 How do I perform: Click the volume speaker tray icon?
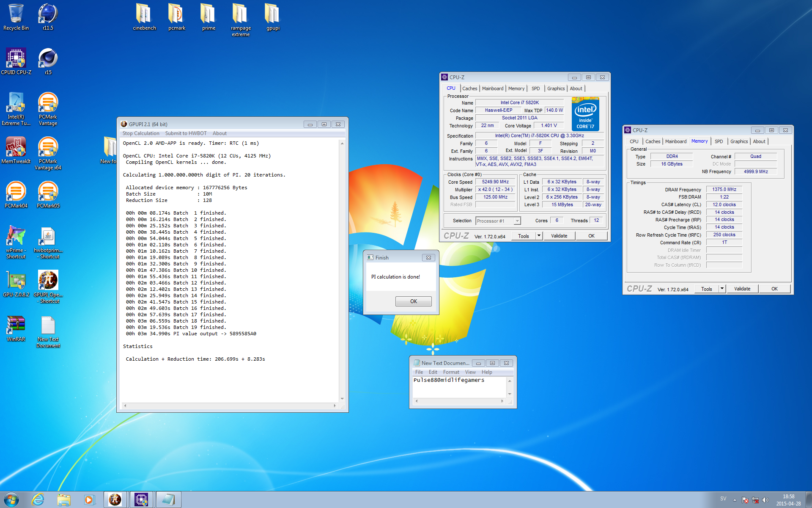point(765,500)
